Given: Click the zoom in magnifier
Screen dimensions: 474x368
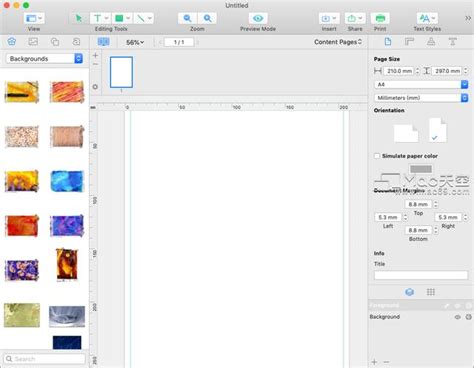Looking at the screenshot, I should [207, 18].
